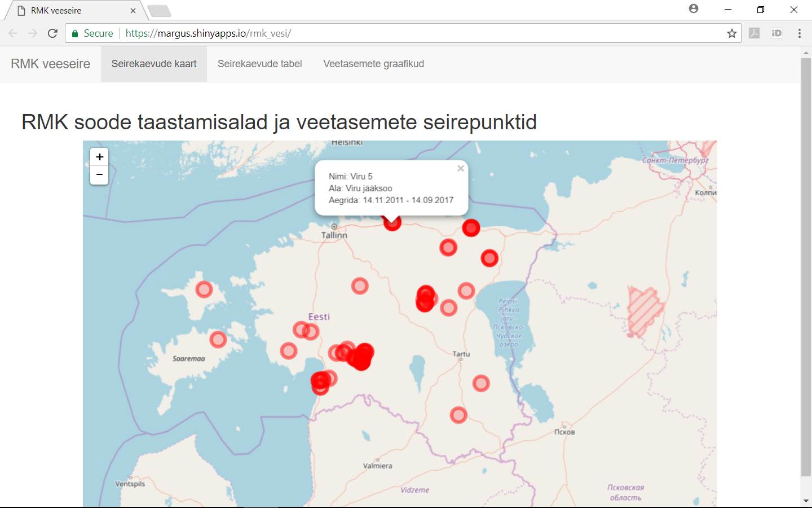This screenshot has height=508, width=812.
Task: Click the RMK veeseire title link
Action: point(50,64)
